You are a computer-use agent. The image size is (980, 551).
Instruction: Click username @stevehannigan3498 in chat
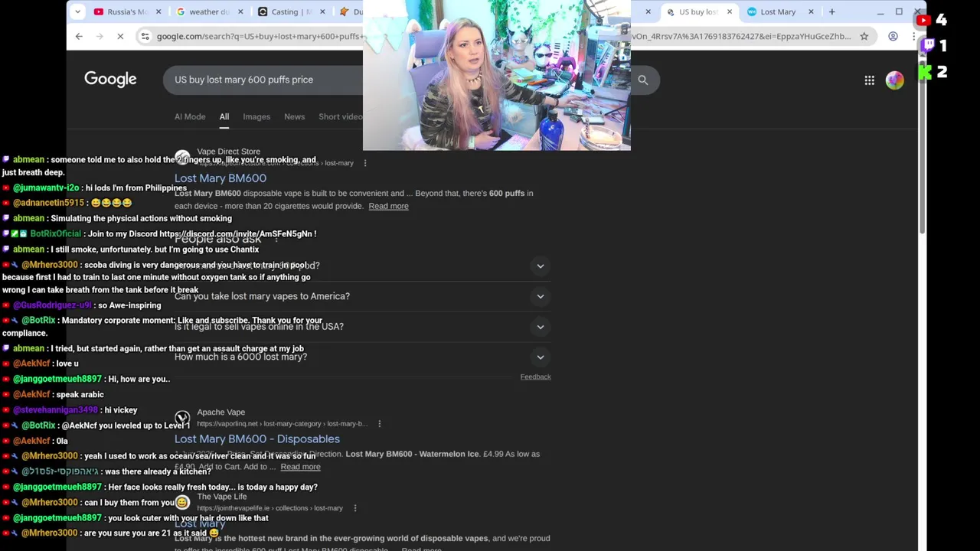pyautogui.click(x=55, y=410)
